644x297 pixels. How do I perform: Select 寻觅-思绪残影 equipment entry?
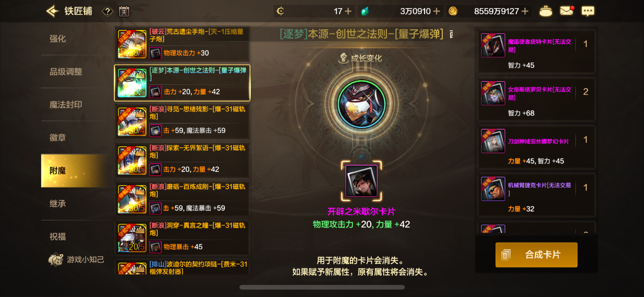(x=182, y=122)
